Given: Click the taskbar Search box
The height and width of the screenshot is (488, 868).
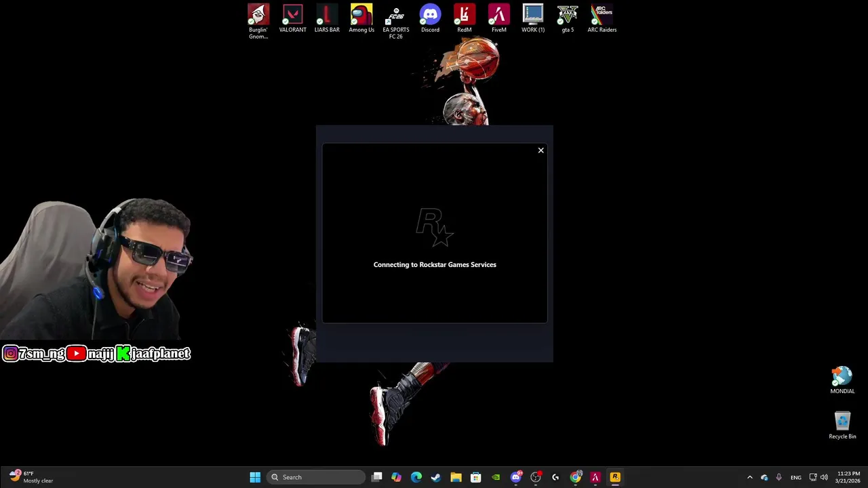Looking at the screenshot, I should tap(316, 477).
